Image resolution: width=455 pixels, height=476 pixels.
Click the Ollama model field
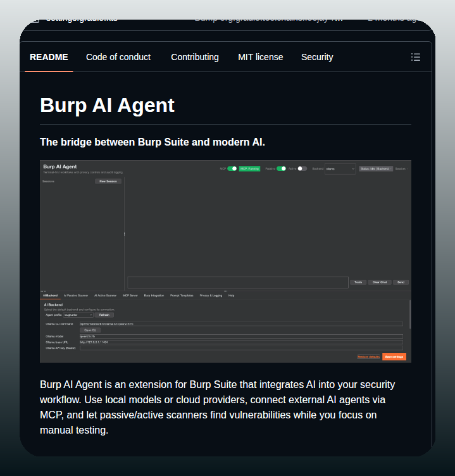(x=241, y=336)
